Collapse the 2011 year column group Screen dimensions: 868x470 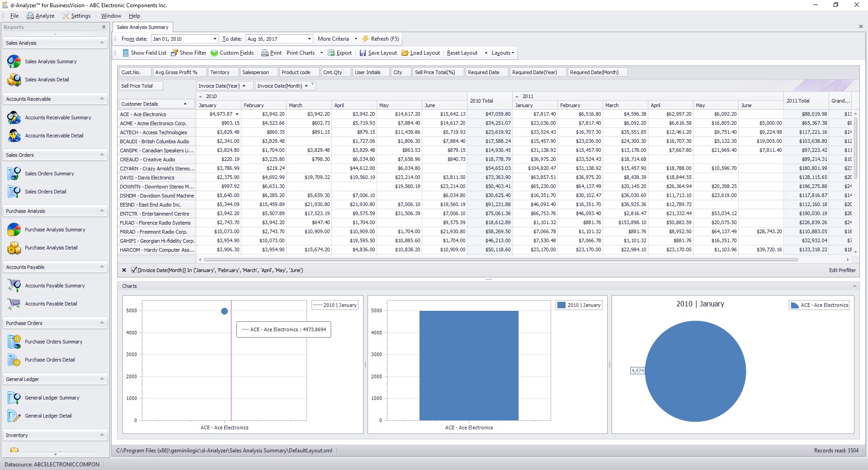[x=517, y=97]
